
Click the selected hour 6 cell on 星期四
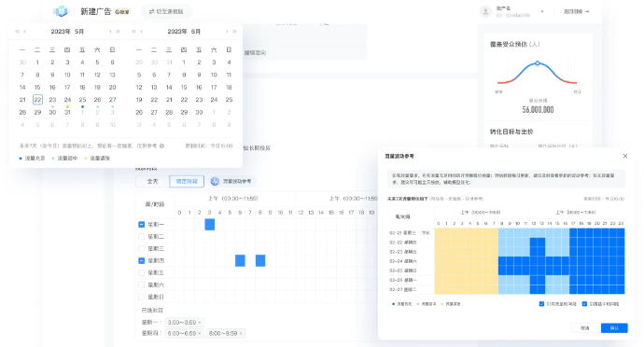(240, 260)
